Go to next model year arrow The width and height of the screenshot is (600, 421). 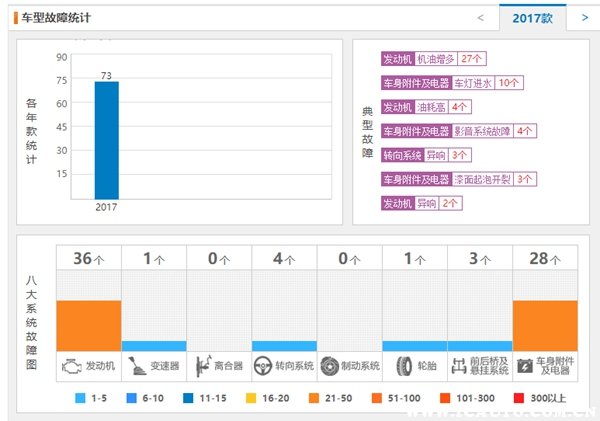coord(584,18)
